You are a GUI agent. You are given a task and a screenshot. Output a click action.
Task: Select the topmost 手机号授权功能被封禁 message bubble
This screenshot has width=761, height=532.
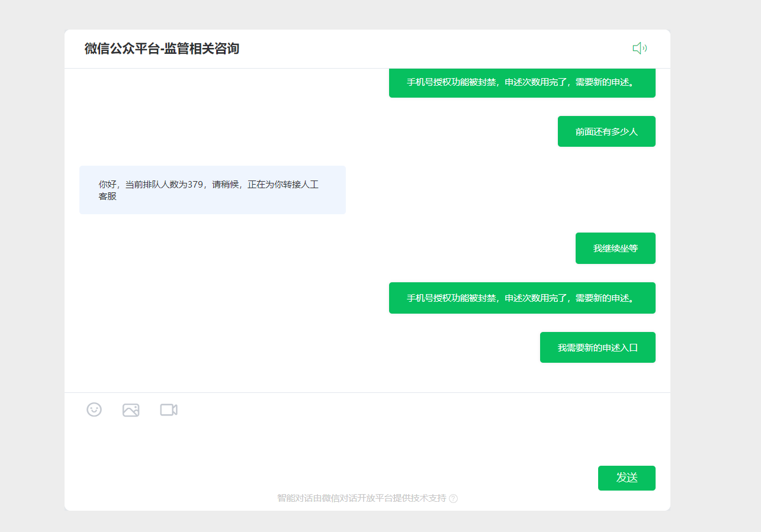(x=522, y=83)
